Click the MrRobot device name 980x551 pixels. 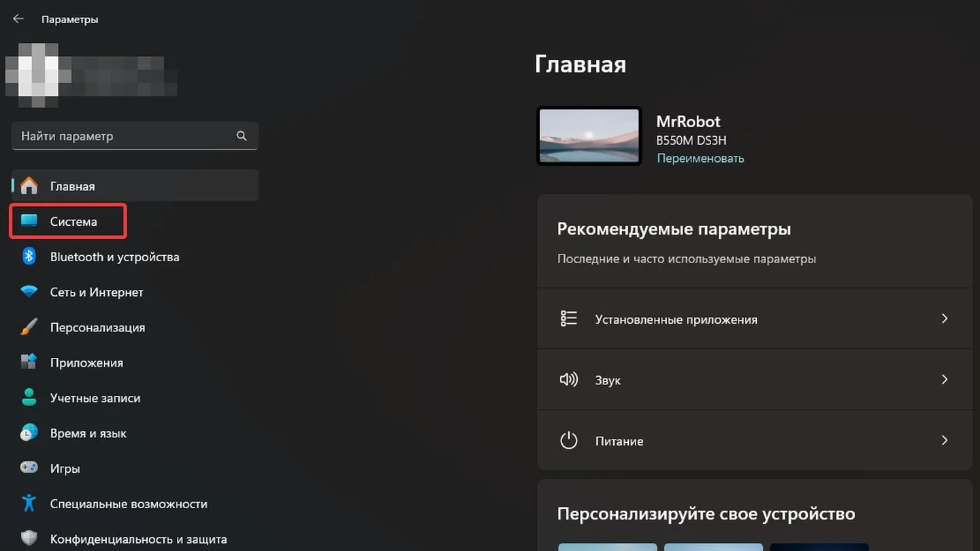[688, 121]
